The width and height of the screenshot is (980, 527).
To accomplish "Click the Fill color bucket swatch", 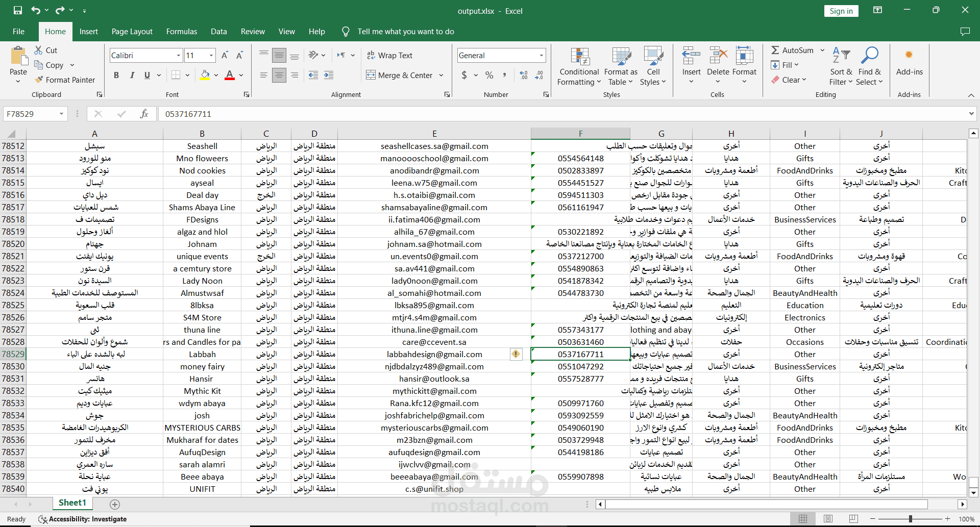I will [205, 75].
